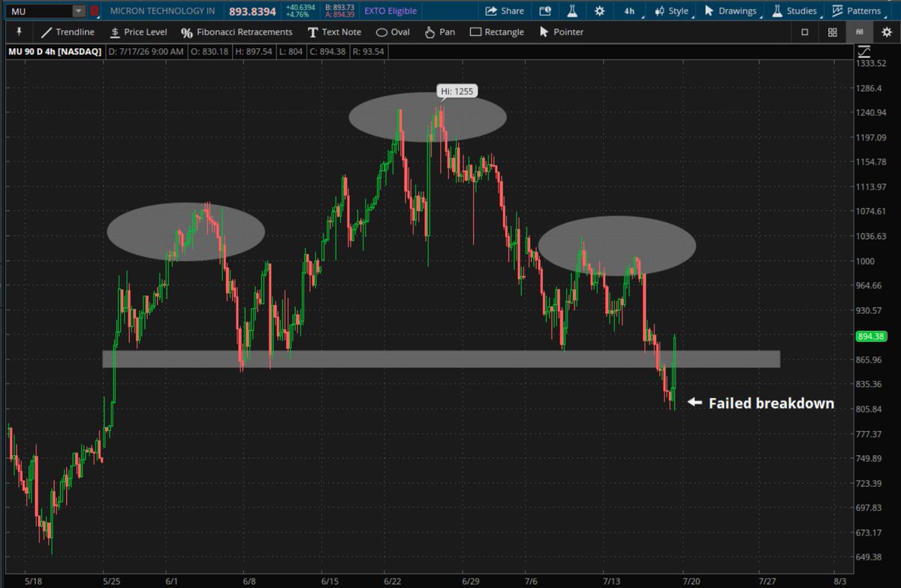Click the A: 894.39 ask value

pos(340,15)
